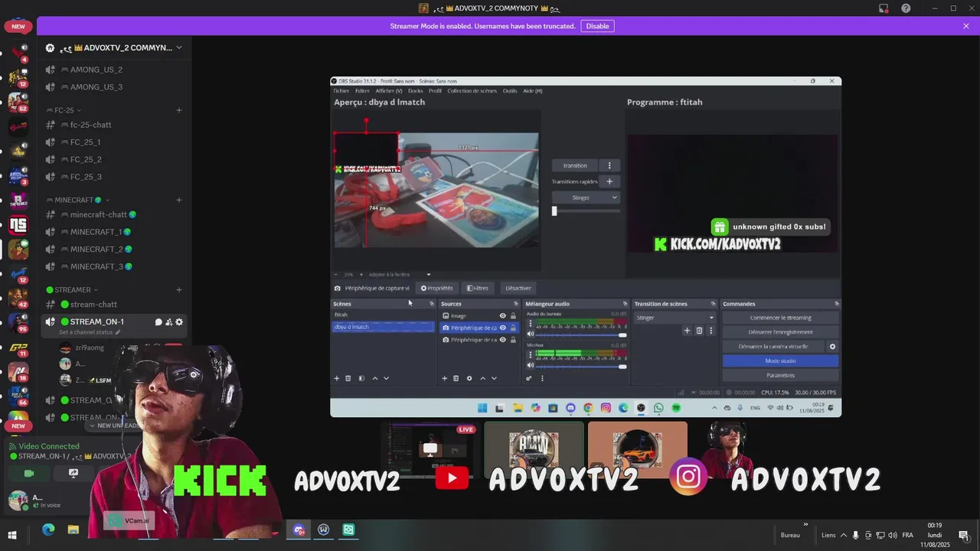Open virtual camera settings gear

pos(832,347)
